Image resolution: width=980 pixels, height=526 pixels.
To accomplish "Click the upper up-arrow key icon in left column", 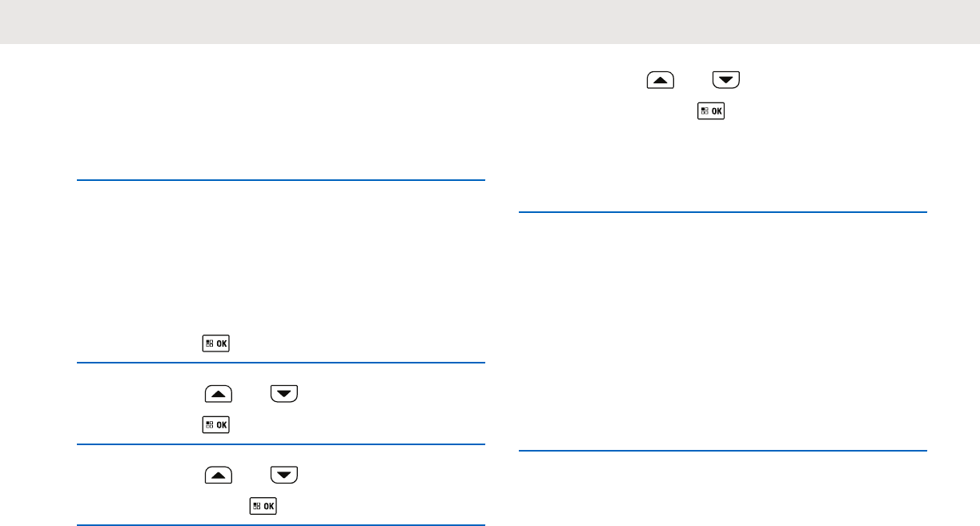I will pos(219,394).
